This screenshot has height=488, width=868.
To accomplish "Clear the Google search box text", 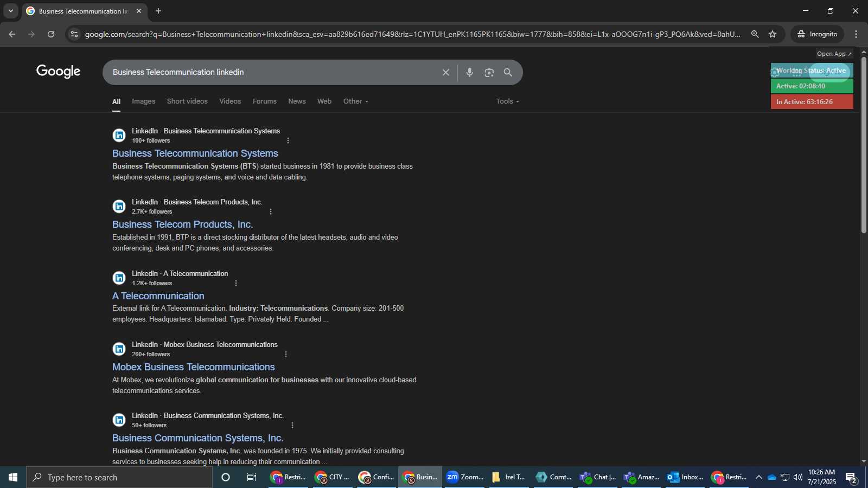I will point(445,73).
